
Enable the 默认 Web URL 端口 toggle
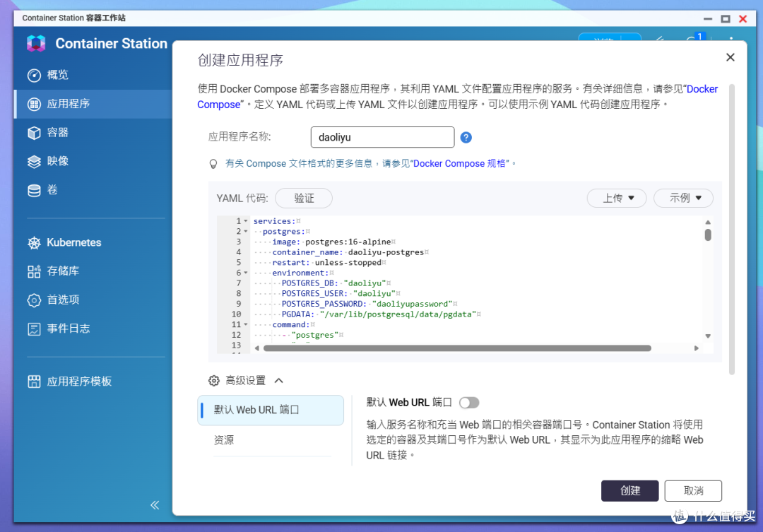(470, 403)
